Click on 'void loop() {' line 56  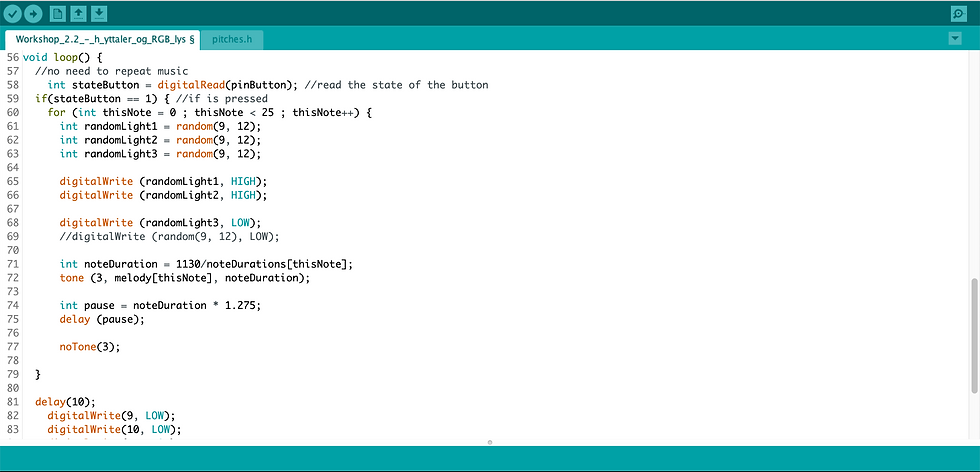[62, 58]
